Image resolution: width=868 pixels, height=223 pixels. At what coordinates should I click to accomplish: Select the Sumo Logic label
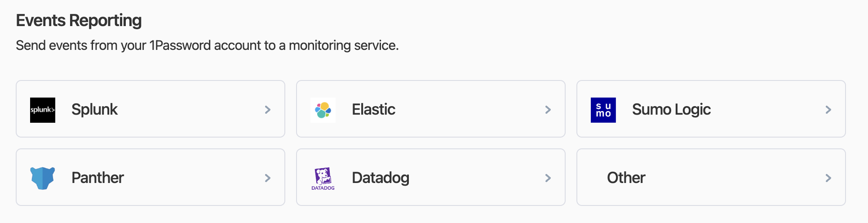671,109
